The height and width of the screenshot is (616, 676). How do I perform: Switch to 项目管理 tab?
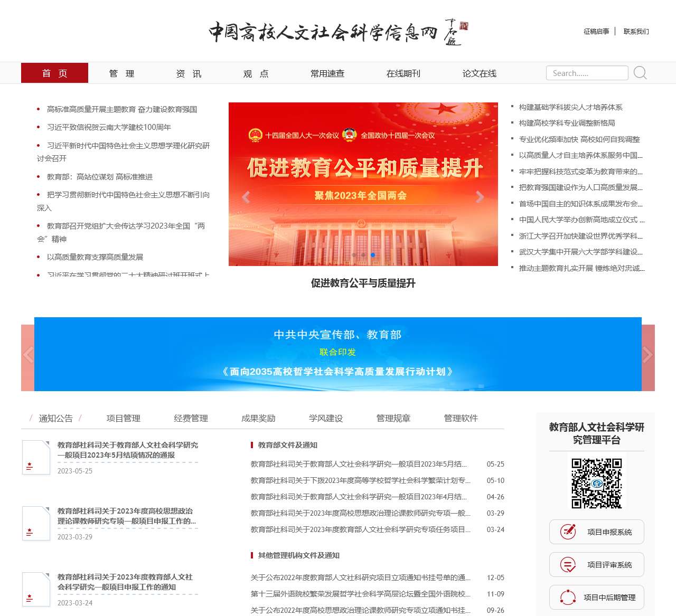coord(124,418)
